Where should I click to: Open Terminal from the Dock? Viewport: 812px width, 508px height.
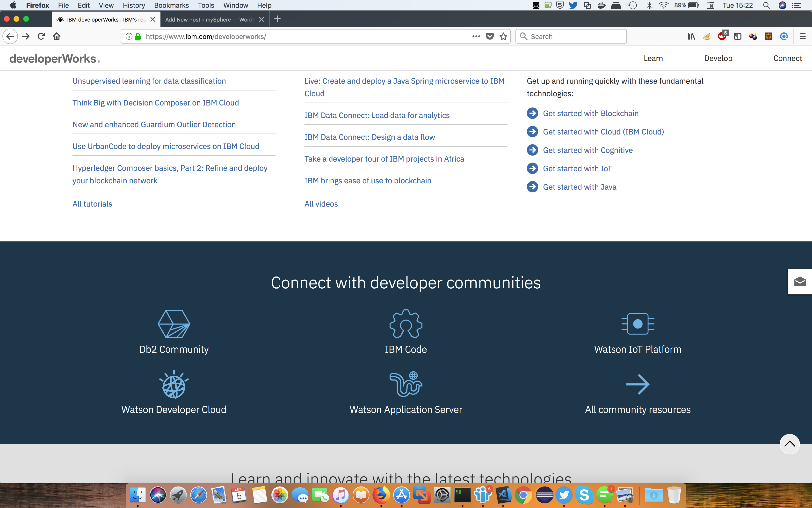coord(463,495)
